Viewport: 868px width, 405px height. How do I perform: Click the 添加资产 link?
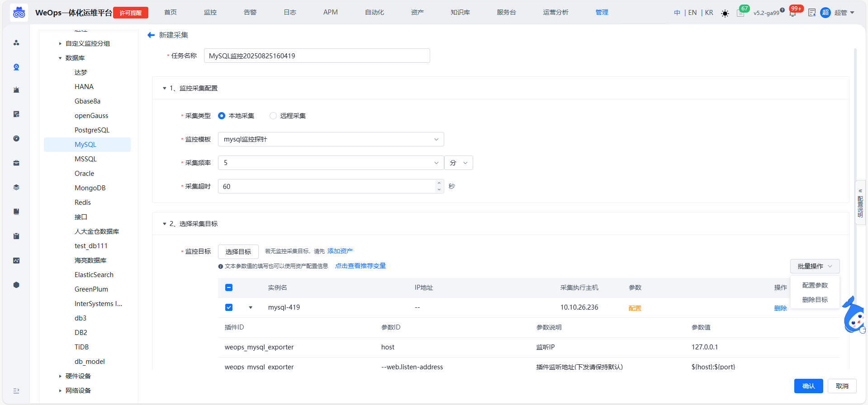click(x=340, y=251)
